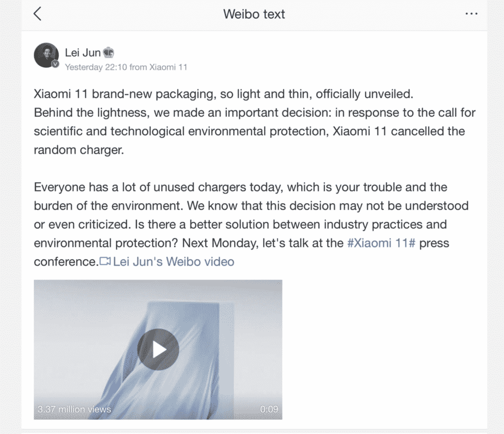
Task: Click the video progress area at thumbnail bottom
Action: coord(157,417)
